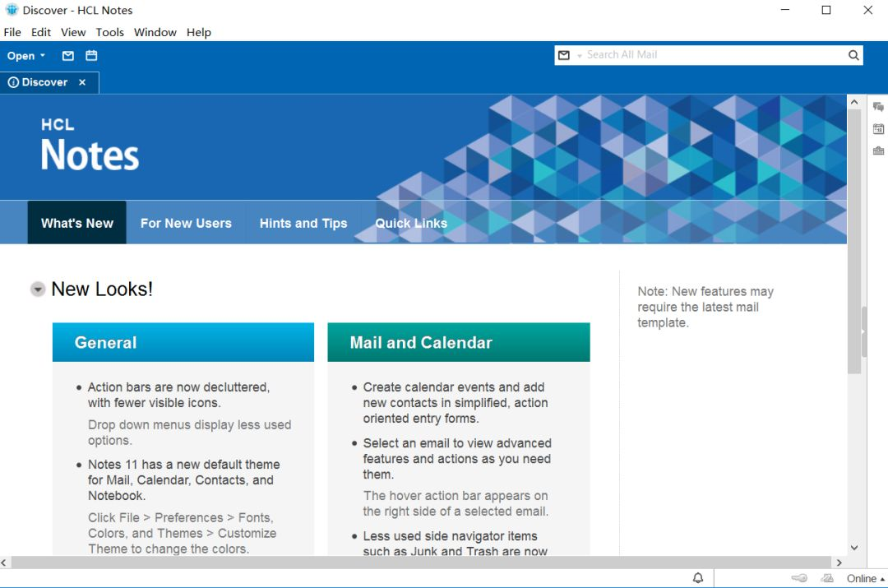
Task: Click 'Drop down menus display less used' text
Action: click(x=189, y=424)
